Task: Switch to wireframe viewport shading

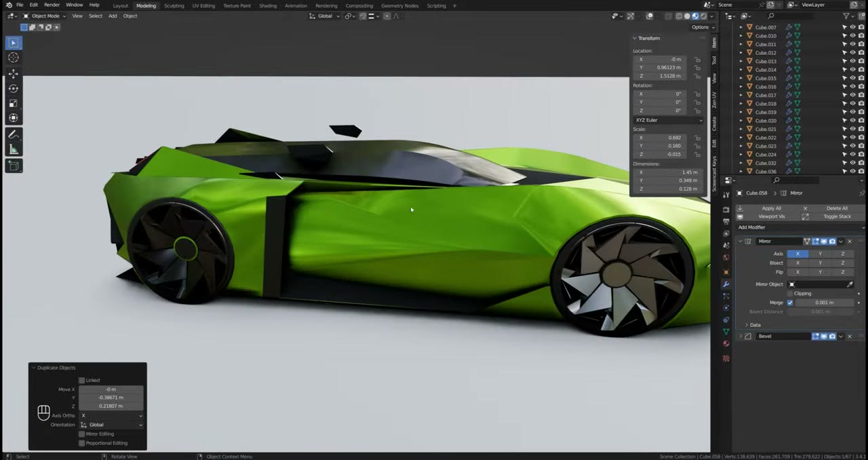Action: (679, 16)
